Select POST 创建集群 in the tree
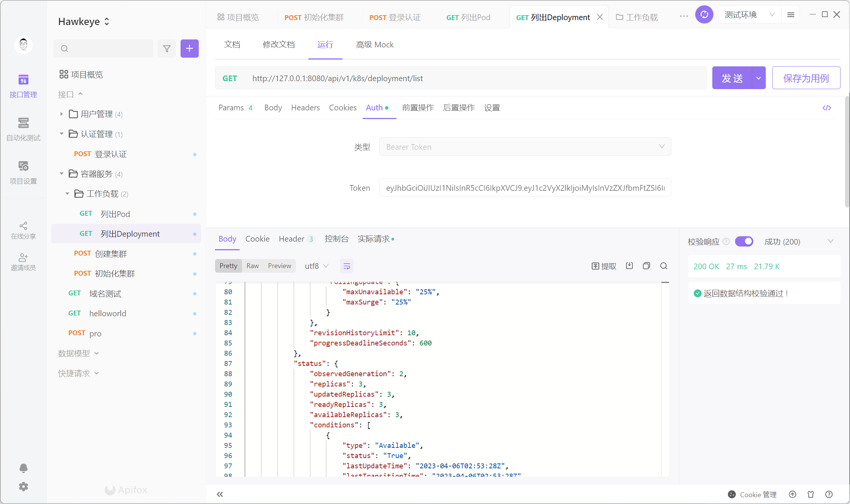This screenshot has width=850, height=504. (x=126, y=254)
